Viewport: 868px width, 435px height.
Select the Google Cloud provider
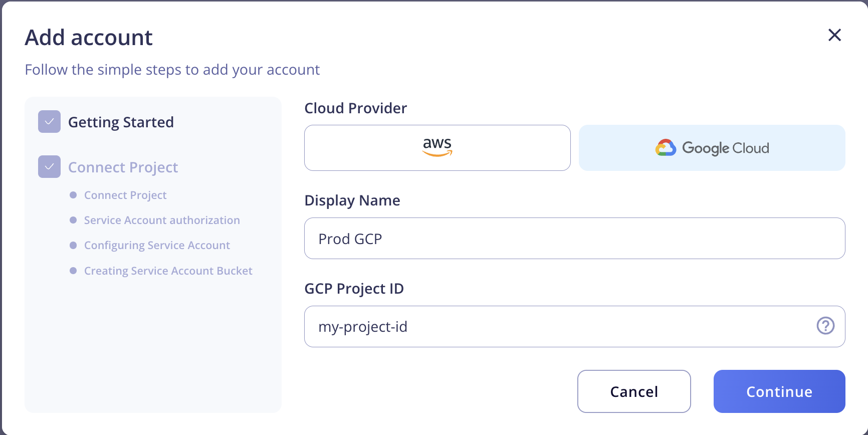point(712,148)
